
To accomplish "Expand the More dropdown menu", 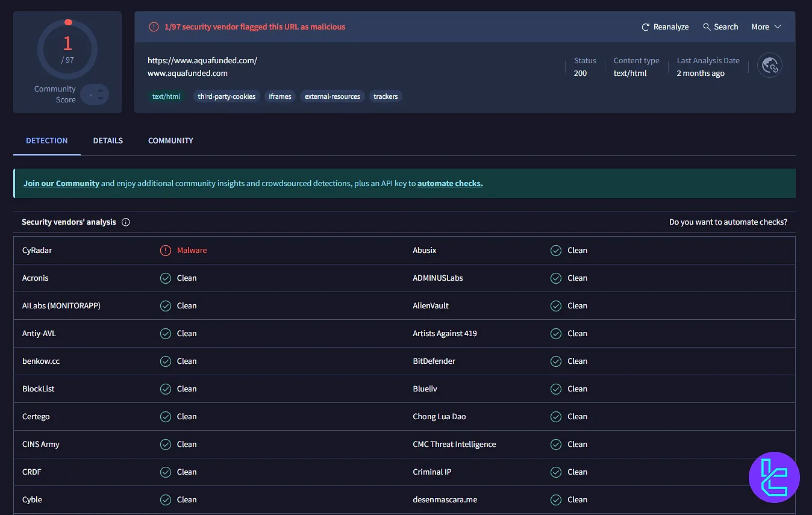I will click(766, 27).
